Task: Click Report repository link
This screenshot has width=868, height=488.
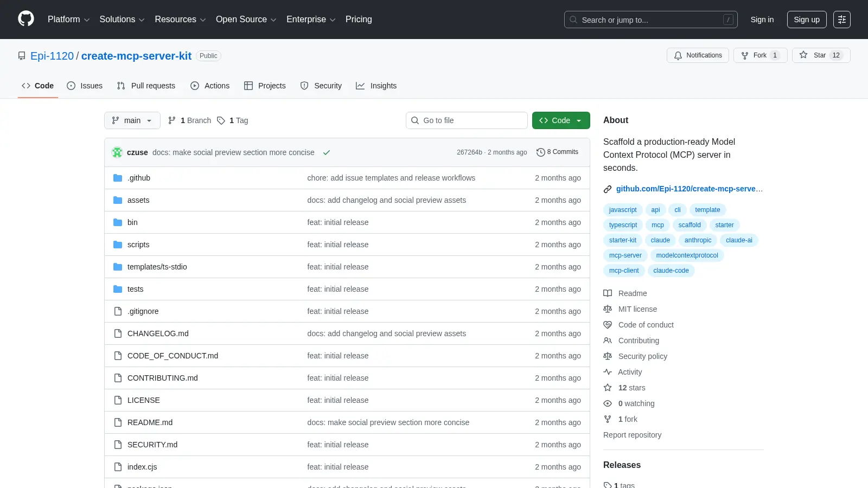Action: tap(632, 435)
